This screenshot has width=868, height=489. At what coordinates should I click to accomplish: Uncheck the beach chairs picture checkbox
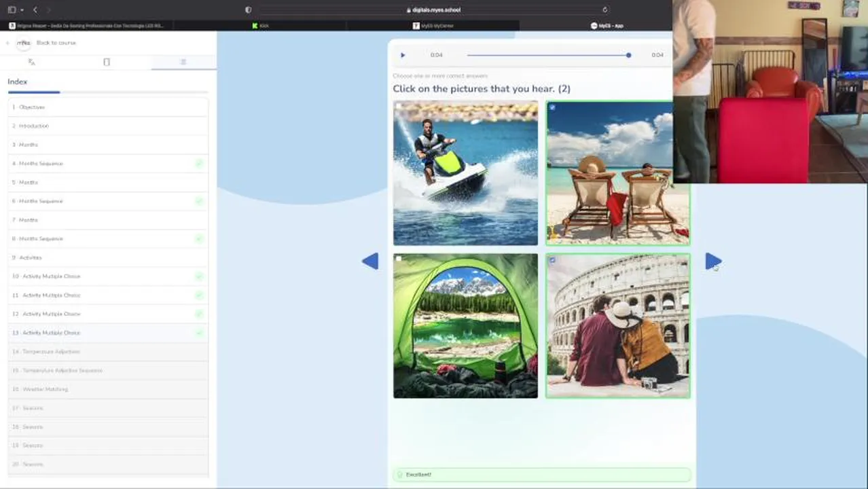552,107
